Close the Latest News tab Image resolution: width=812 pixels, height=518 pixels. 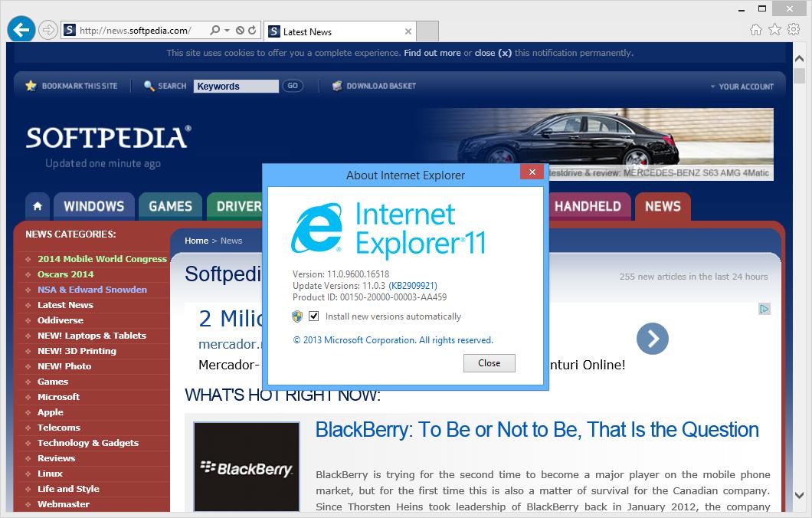[x=408, y=31]
